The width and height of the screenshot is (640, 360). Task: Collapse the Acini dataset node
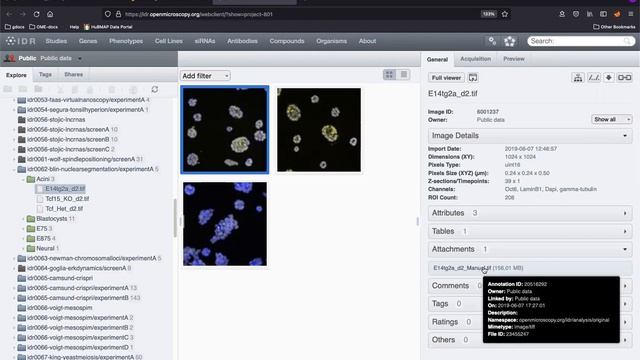23,179
